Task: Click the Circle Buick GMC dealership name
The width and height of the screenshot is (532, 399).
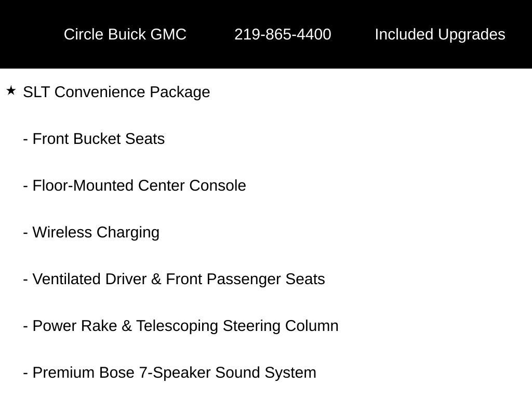Action: (125, 34)
